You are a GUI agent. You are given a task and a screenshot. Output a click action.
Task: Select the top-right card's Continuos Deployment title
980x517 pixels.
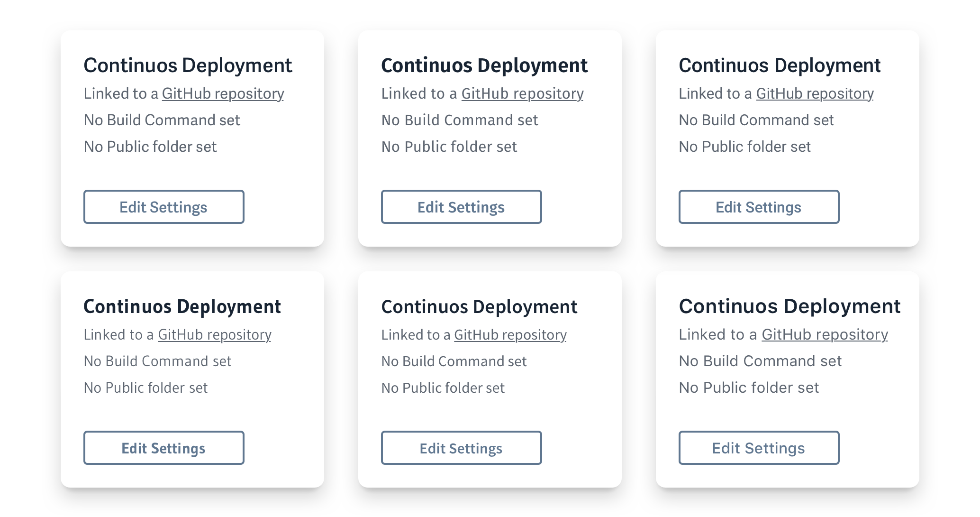780,65
